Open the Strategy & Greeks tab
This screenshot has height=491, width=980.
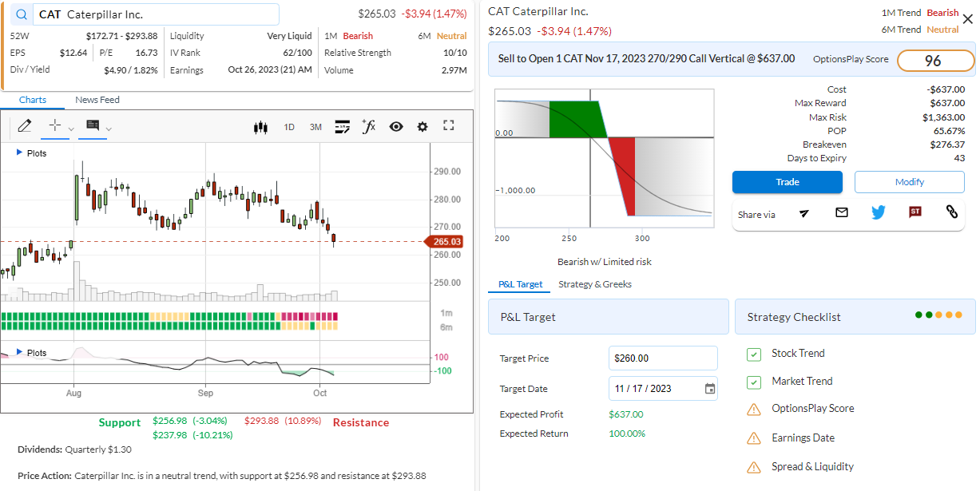(595, 284)
